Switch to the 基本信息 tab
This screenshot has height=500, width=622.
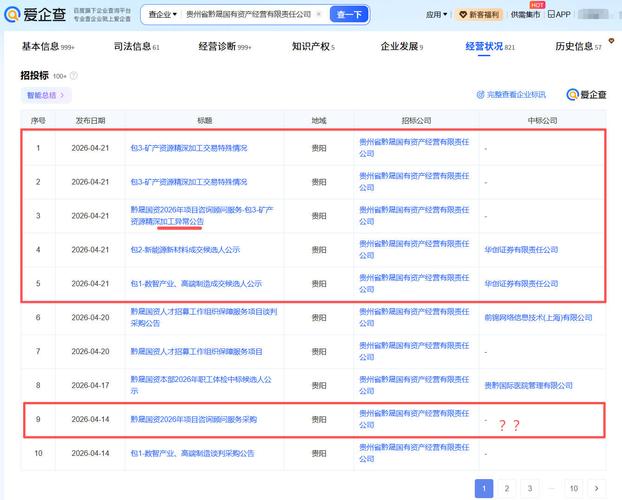48,46
